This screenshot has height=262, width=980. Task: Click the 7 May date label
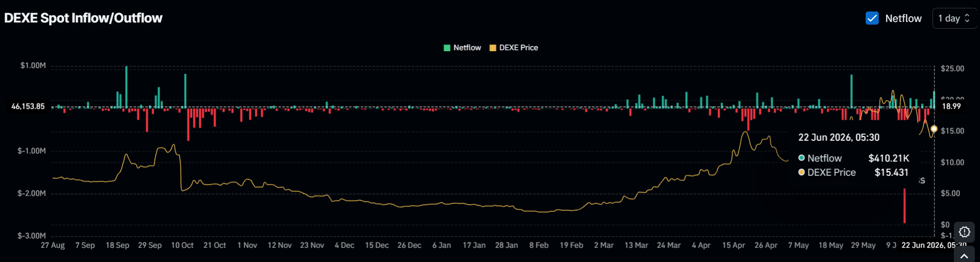click(x=798, y=245)
